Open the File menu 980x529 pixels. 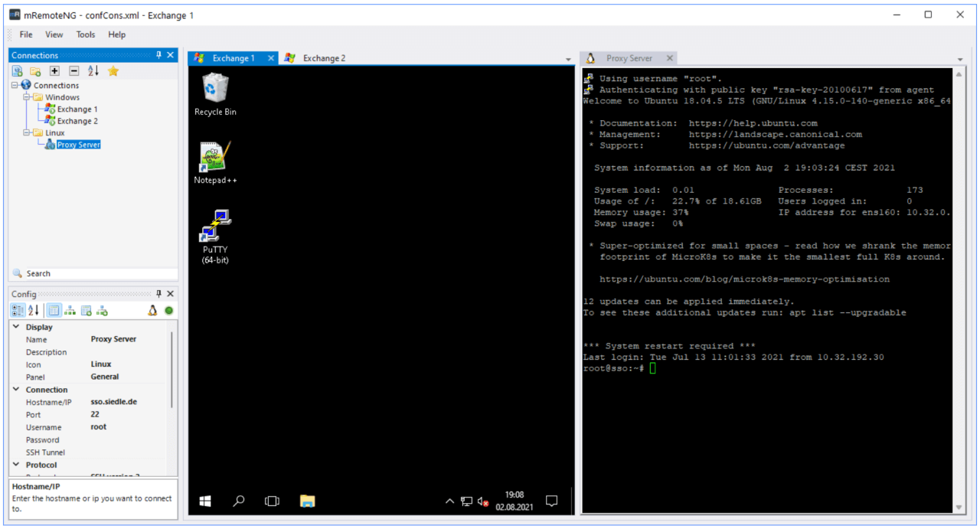tap(26, 34)
